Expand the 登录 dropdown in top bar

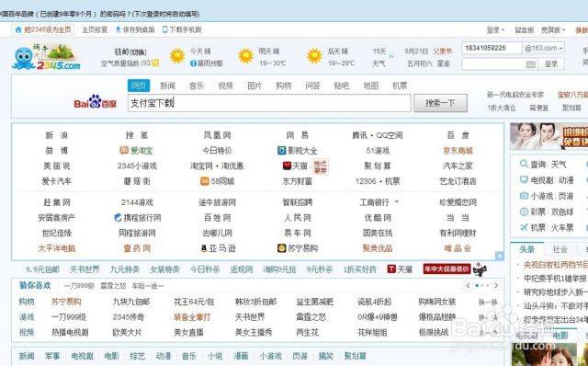(495, 30)
